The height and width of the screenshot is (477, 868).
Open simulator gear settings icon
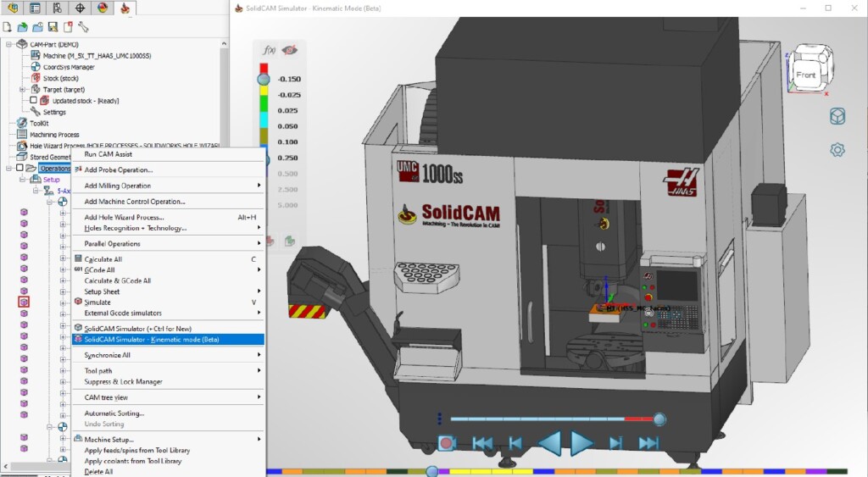coord(837,149)
